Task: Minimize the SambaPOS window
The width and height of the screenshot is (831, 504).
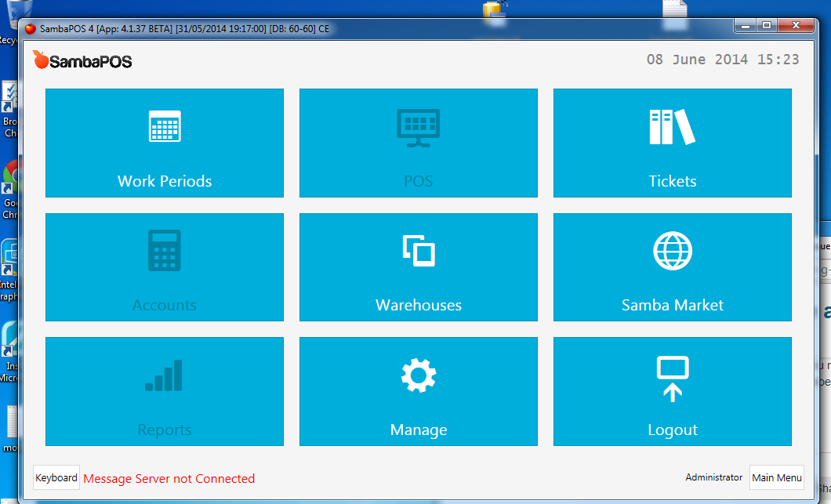Action: click(x=745, y=25)
